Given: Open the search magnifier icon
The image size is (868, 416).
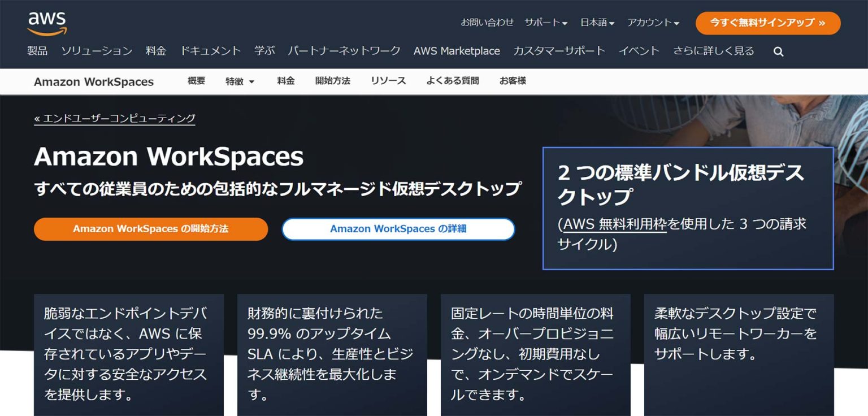Looking at the screenshot, I should tap(778, 51).
